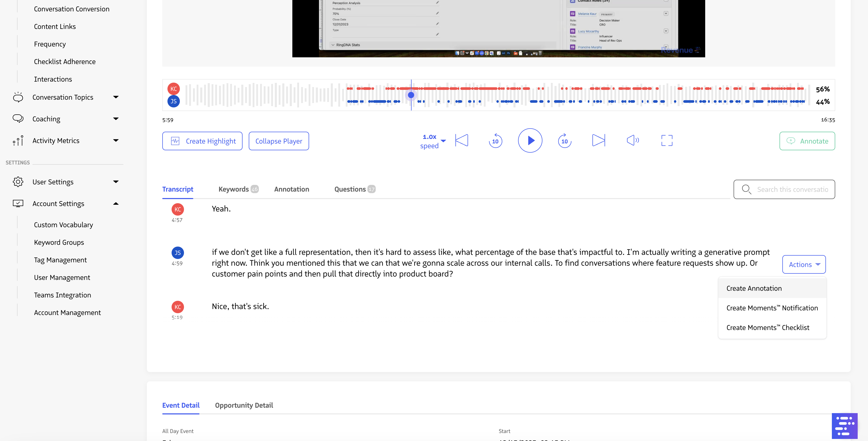Click the Coaching chat icon
868x441 pixels.
18,119
